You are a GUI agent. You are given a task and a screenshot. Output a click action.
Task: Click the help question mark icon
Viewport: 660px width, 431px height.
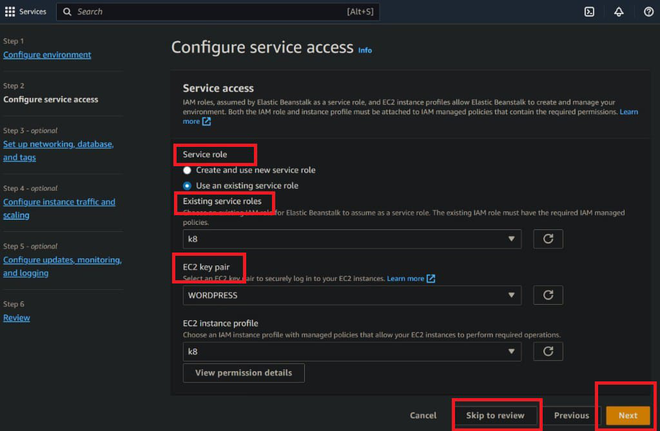[648, 12]
